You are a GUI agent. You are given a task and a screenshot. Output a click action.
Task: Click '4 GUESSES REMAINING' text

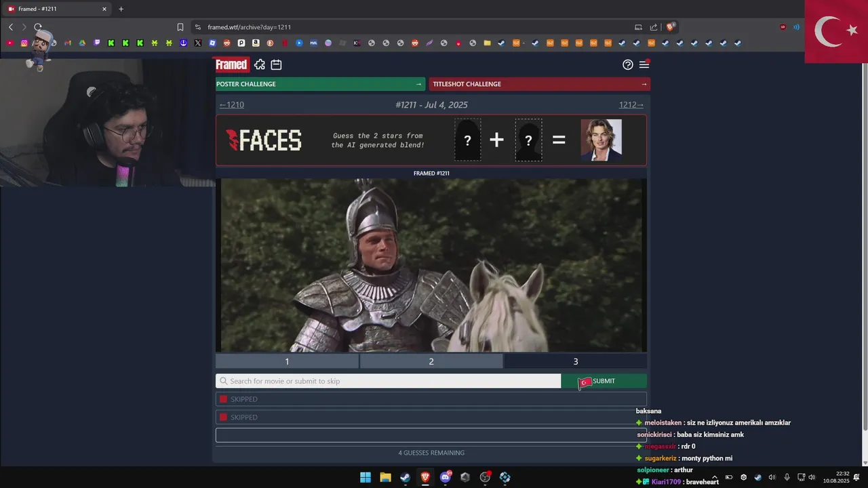pos(431,453)
